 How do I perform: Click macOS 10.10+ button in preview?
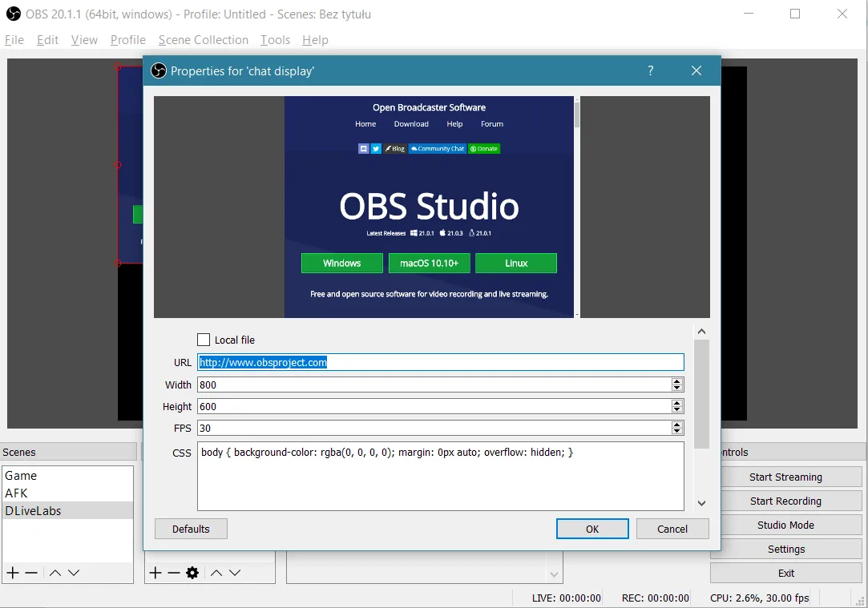pyautogui.click(x=429, y=264)
